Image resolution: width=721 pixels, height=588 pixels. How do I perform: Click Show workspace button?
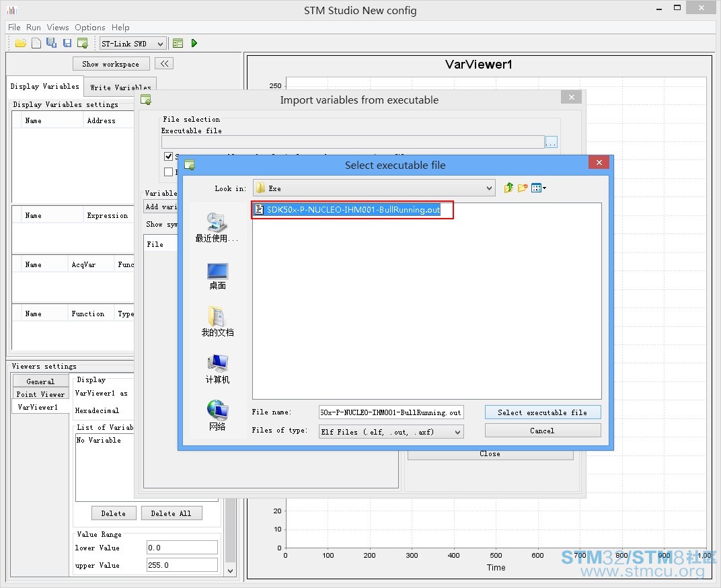(x=111, y=64)
